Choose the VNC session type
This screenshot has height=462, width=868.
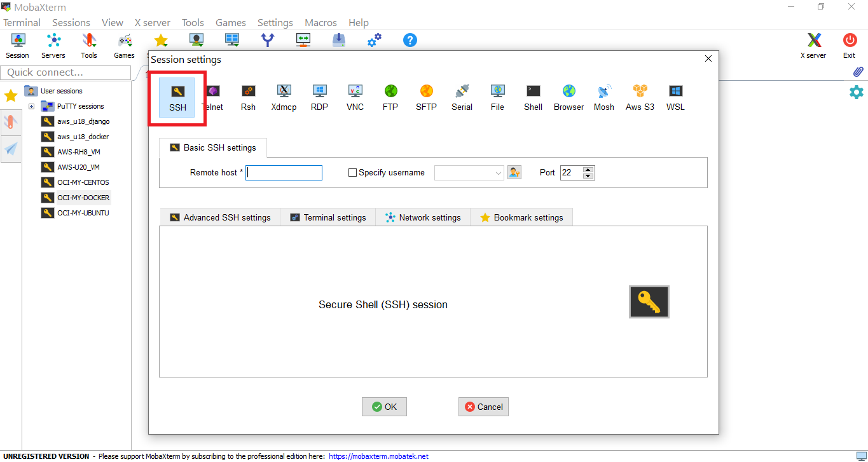(355, 97)
